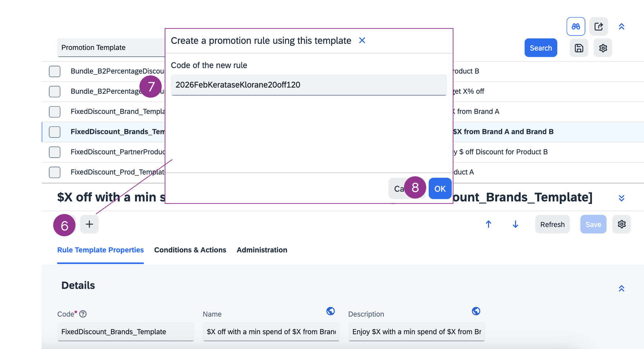Select checkbox for FixedDiscount_Prod_Template row
Image resolution: width=644 pixels, height=349 pixels.
55,172
